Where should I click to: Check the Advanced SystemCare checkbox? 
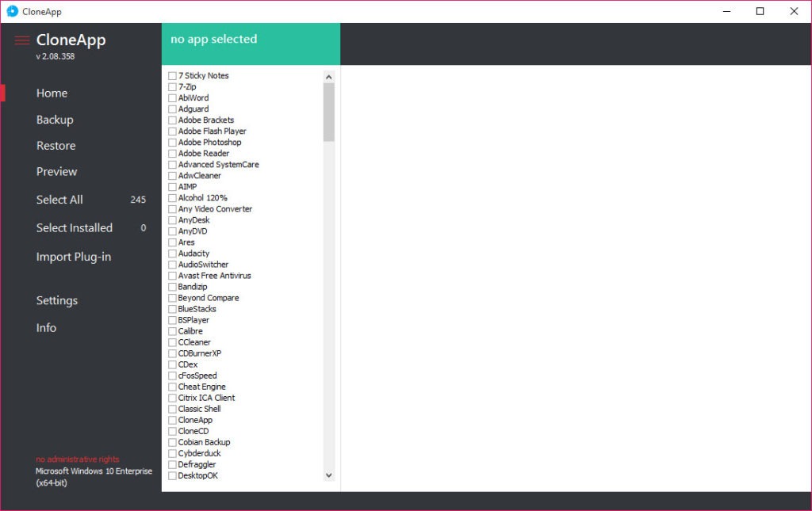point(172,165)
